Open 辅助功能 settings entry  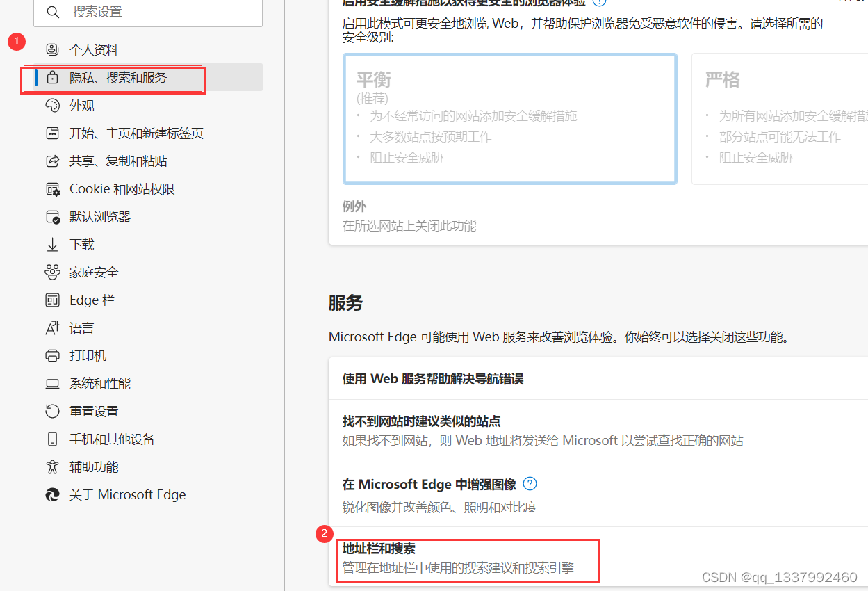click(94, 467)
